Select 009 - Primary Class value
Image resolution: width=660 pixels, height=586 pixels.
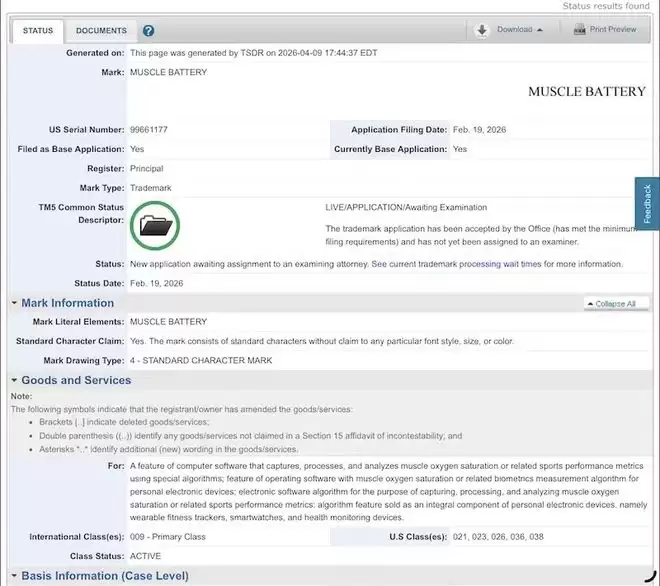168,537
